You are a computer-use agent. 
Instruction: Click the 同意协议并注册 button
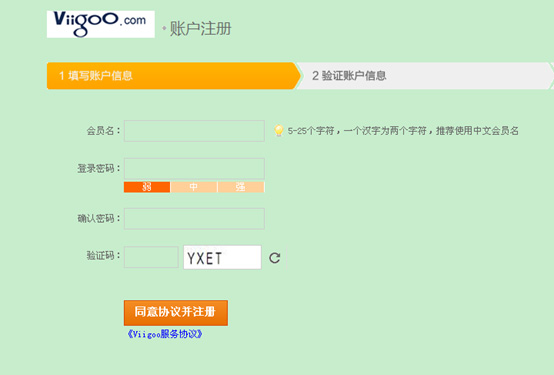tap(176, 313)
